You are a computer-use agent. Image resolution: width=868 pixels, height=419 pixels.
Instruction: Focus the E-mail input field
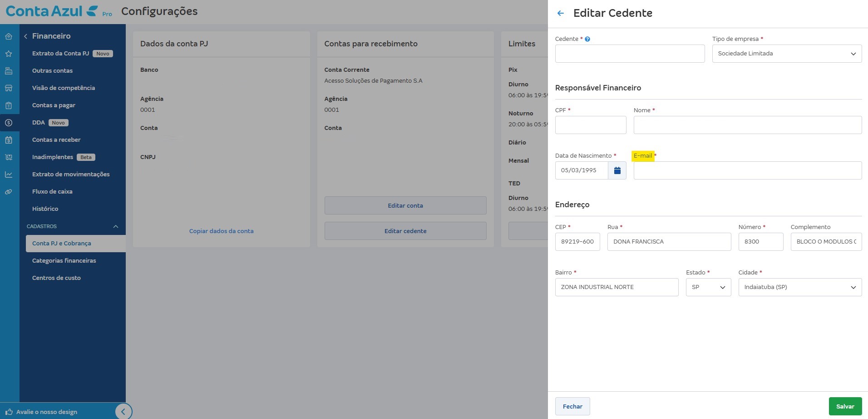point(747,170)
